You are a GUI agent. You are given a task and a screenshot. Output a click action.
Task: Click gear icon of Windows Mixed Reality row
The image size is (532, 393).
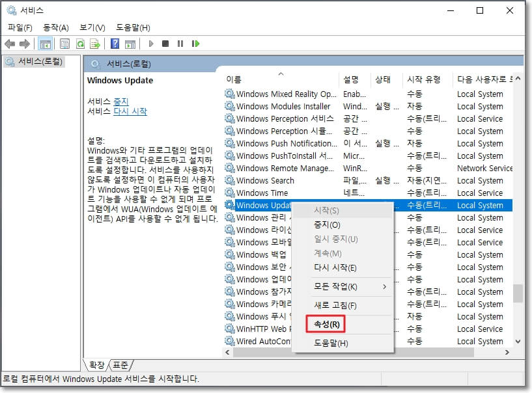[x=230, y=94]
